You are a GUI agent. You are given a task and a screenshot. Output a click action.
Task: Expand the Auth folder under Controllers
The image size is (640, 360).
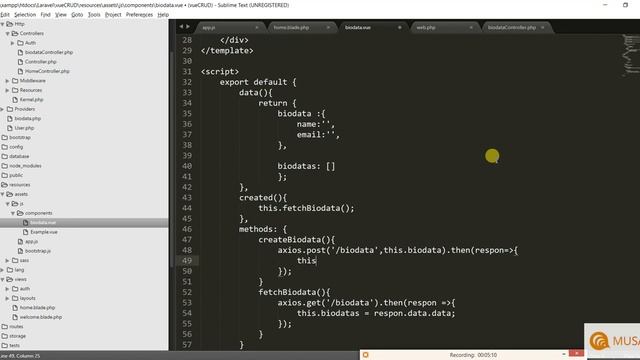tap(13, 43)
